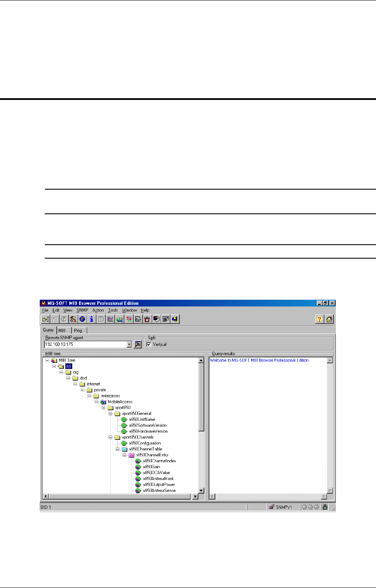Open the Window menu

click(129, 310)
